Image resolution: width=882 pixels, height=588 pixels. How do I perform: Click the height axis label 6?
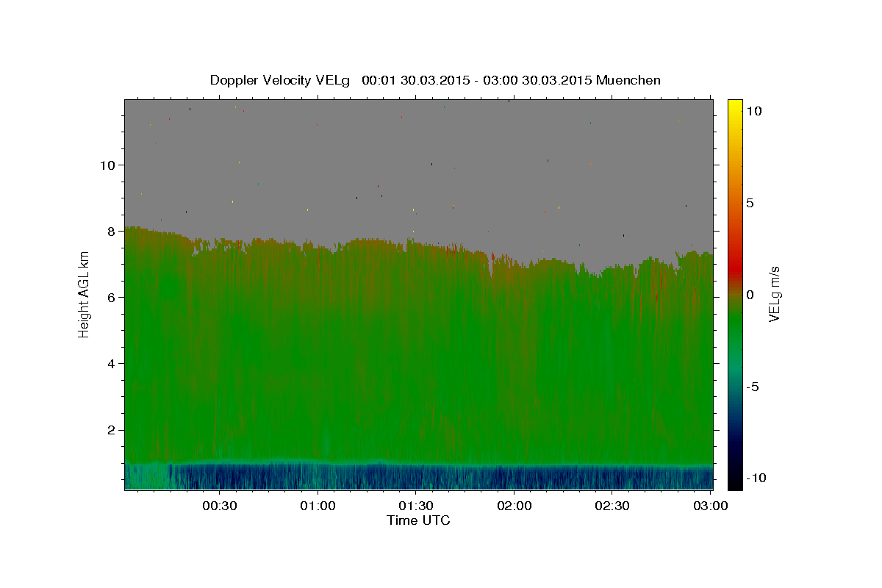(111, 297)
